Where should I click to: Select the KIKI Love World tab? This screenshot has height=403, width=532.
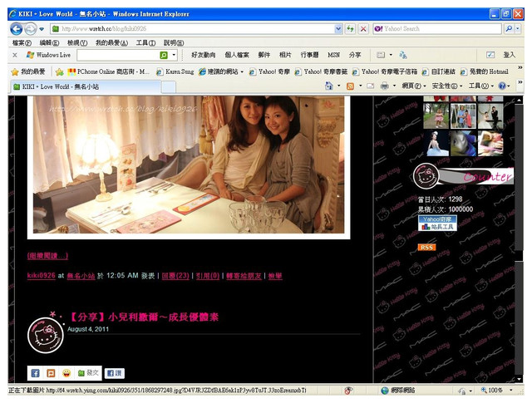(x=85, y=87)
